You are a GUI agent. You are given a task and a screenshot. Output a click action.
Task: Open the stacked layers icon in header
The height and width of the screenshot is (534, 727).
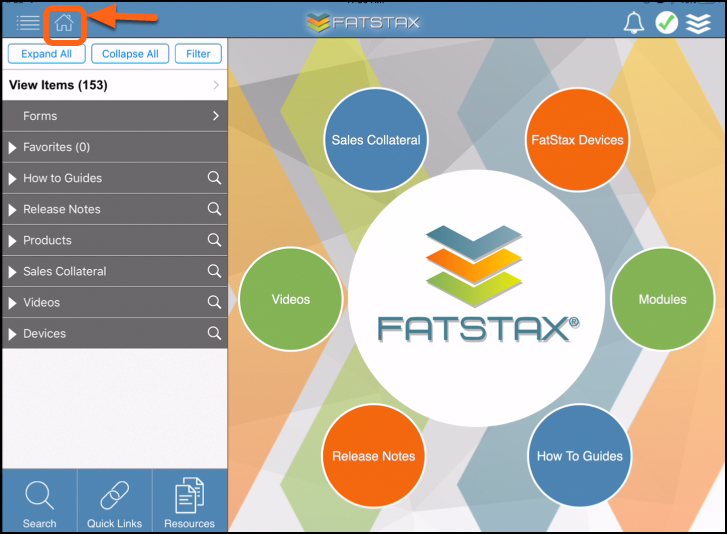[x=698, y=23]
